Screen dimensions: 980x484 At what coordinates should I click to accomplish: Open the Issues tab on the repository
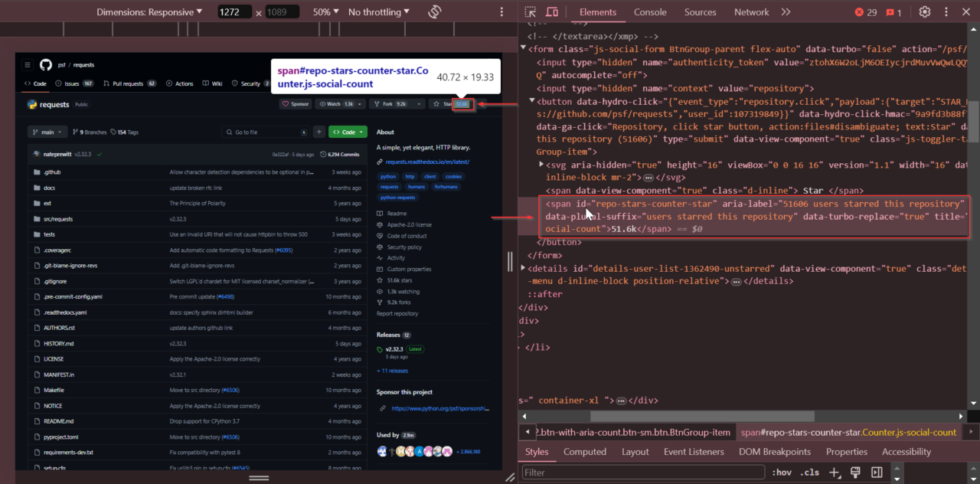[x=75, y=83]
